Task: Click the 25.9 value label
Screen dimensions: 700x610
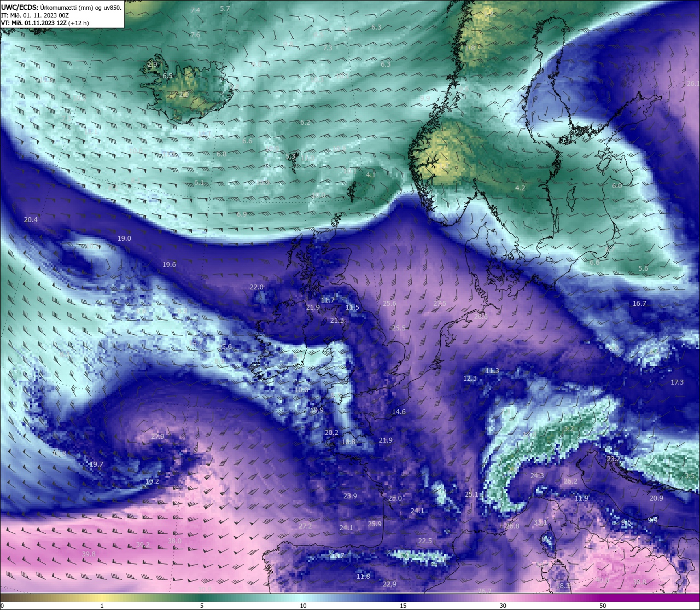Action: click(375, 524)
